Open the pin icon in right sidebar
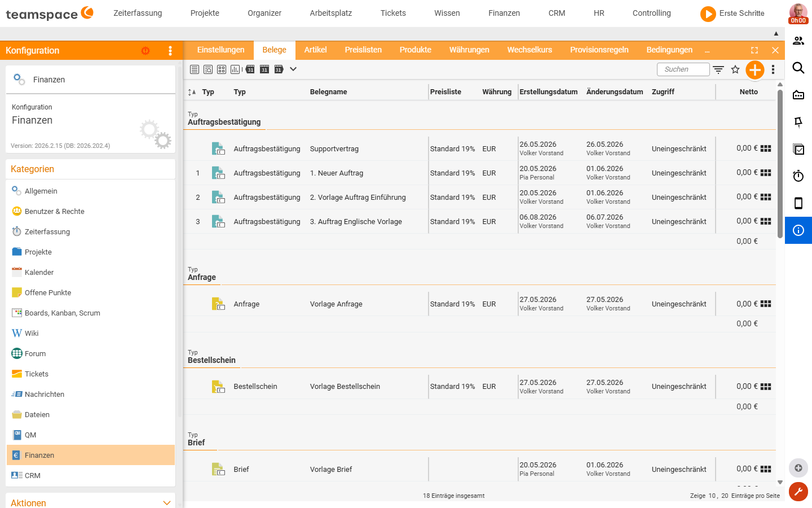Image resolution: width=812 pixels, height=508 pixels. click(798, 122)
